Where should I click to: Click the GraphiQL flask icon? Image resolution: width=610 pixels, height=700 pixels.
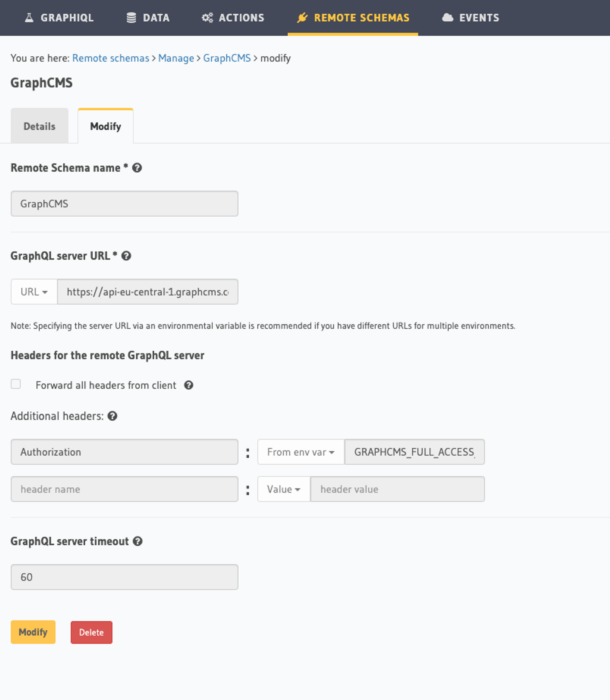tap(29, 18)
